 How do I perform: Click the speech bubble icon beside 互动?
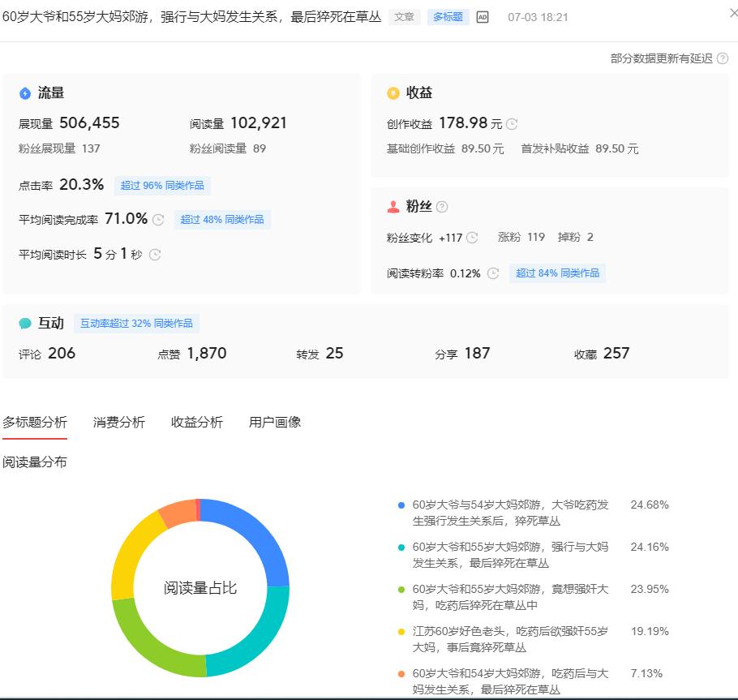click(27, 323)
